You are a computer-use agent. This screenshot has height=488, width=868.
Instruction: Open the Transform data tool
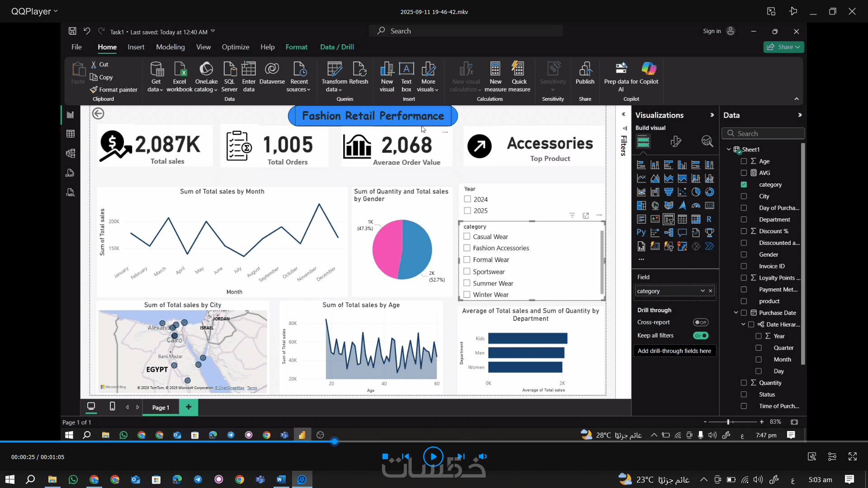[x=334, y=69]
